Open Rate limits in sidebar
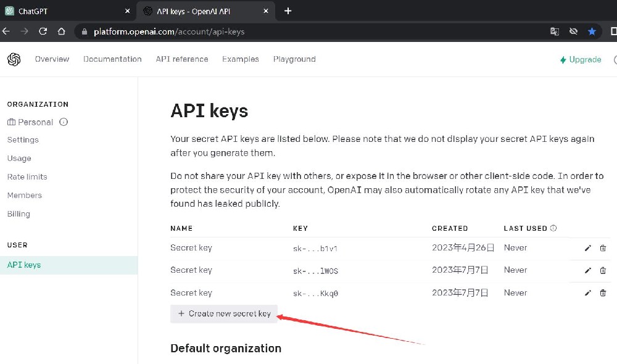The image size is (617, 364). (x=27, y=176)
